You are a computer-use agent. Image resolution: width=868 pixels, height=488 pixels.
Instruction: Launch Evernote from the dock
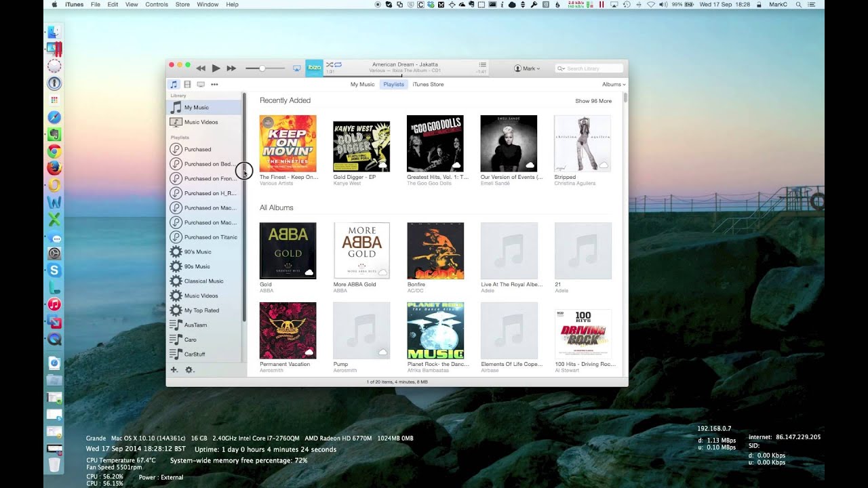(54, 134)
